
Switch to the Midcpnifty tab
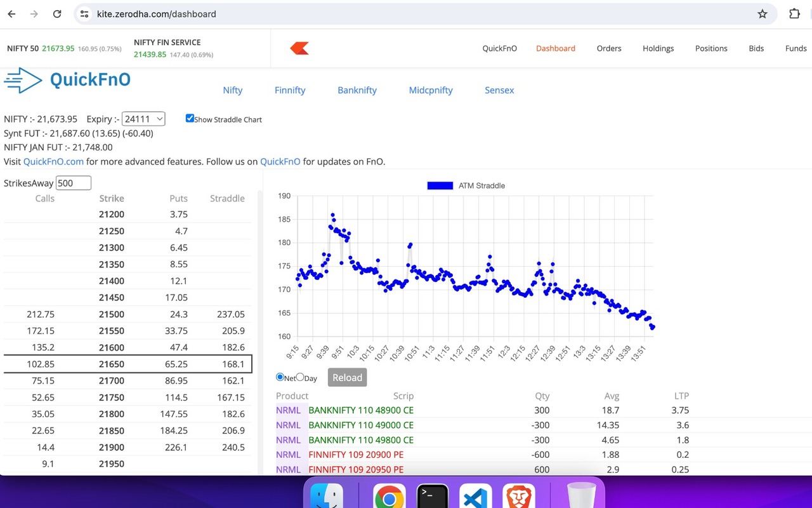pyautogui.click(x=431, y=90)
